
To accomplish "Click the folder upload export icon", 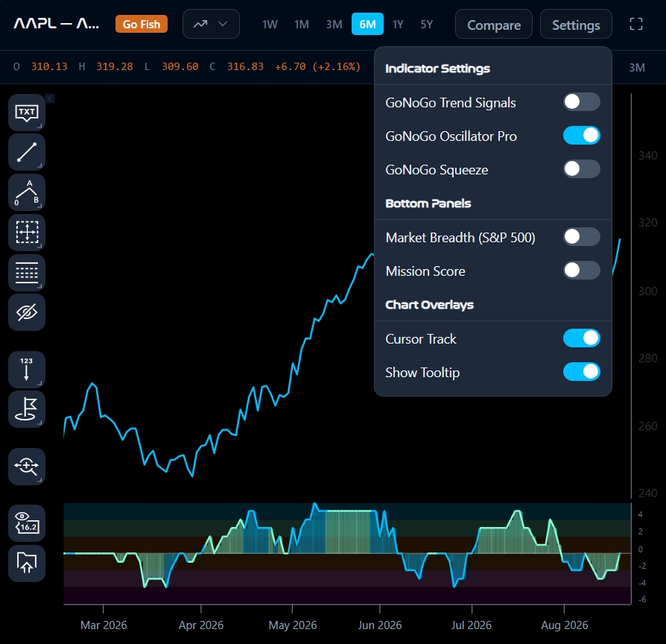I will coord(27,563).
